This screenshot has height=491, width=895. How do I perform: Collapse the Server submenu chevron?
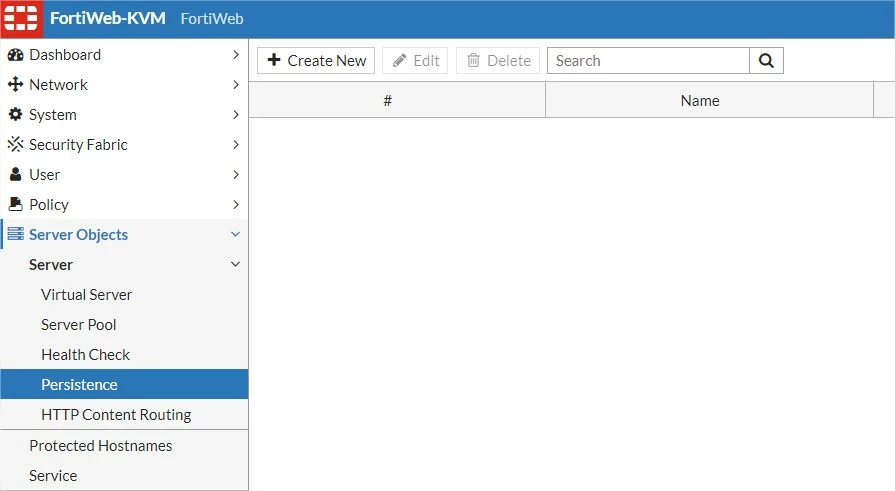coord(235,264)
